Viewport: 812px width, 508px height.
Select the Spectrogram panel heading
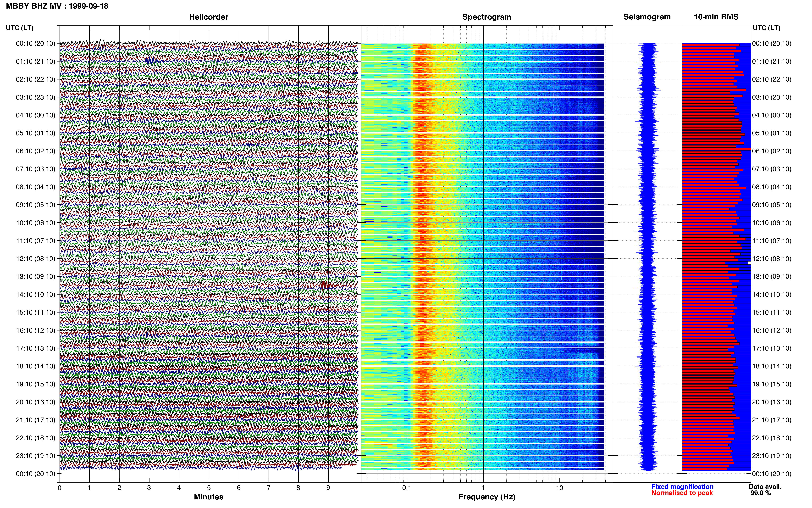click(487, 17)
